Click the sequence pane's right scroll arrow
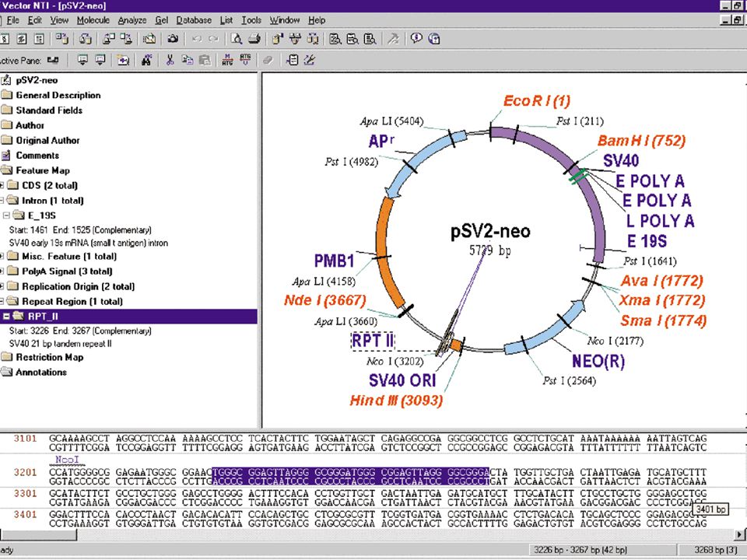Screen dimensions: 747x560 pyautogui.click(x=741, y=535)
